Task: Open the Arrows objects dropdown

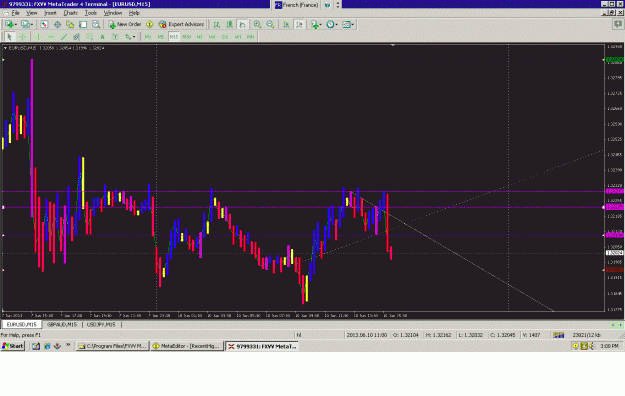Action: click(134, 37)
